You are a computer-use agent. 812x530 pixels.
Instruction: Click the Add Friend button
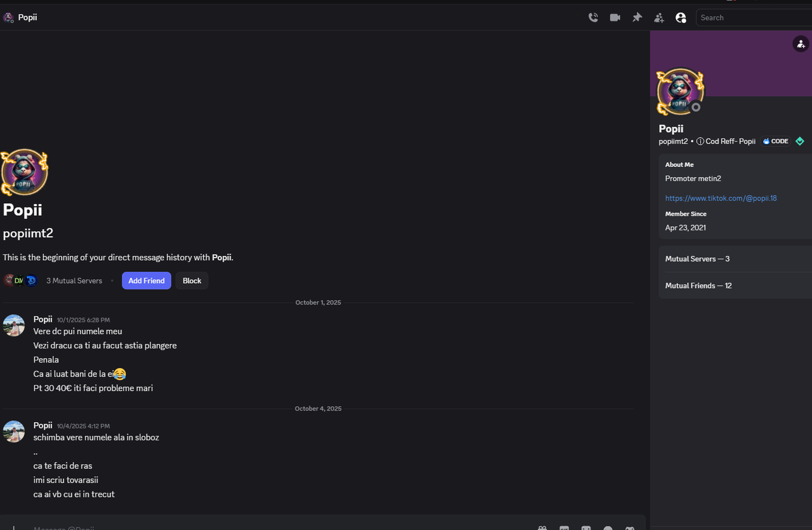click(147, 281)
